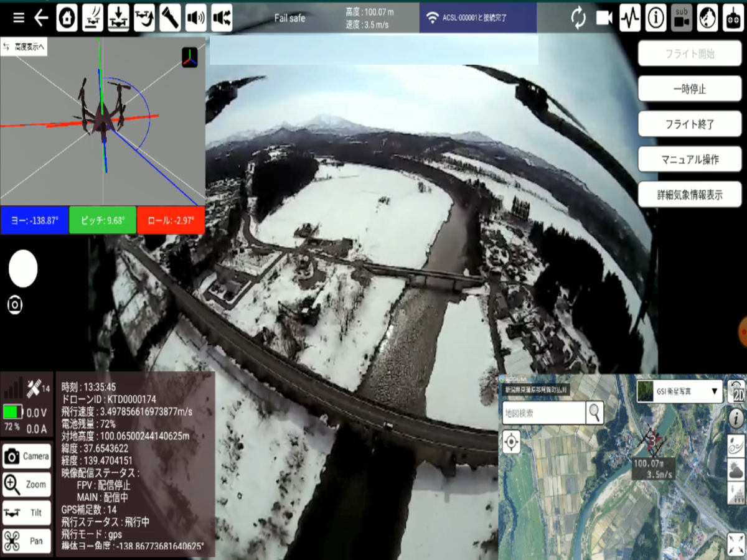This screenshot has width=747, height=560.
Task: Click the map info i button
Action: coord(736,419)
